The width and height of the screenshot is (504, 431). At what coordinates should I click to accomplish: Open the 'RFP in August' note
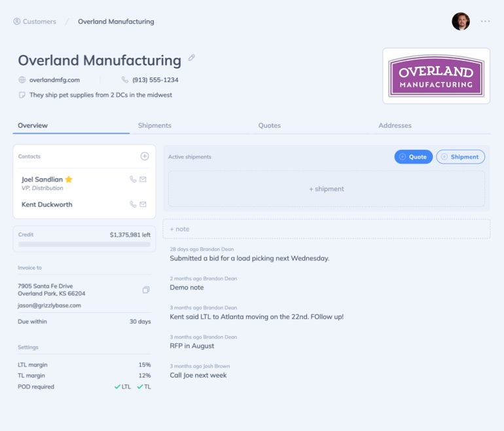point(192,346)
